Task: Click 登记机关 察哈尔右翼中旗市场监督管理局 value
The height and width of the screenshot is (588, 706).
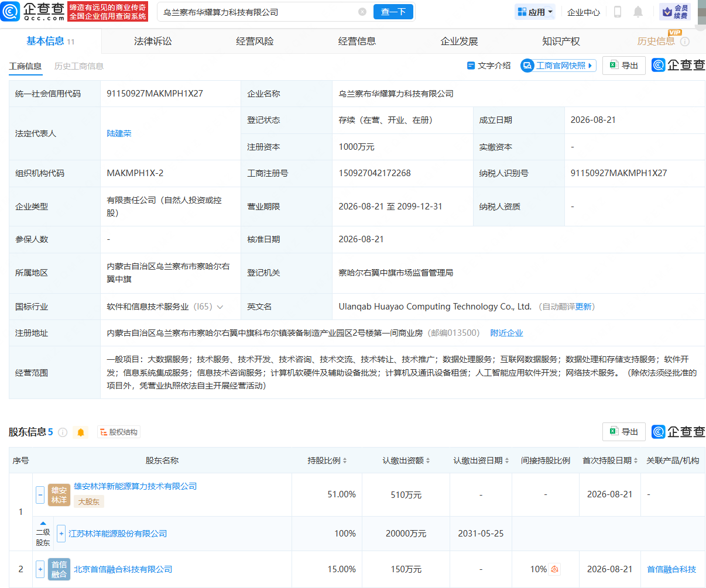Action: click(x=396, y=273)
